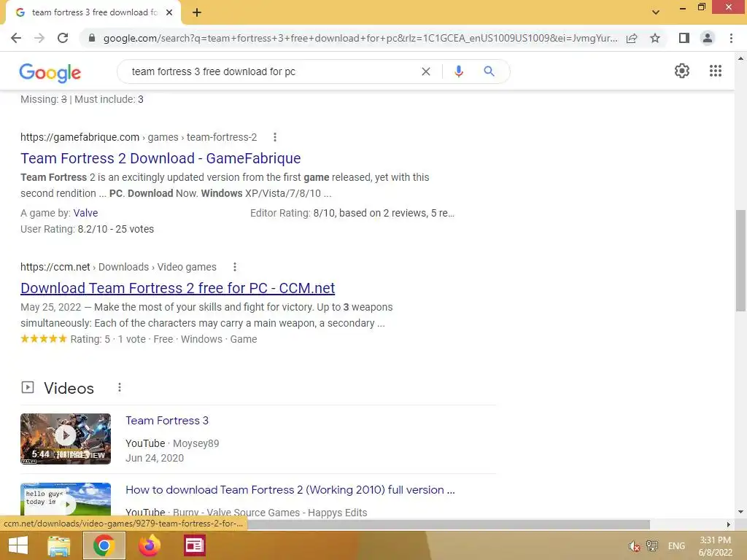This screenshot has height=560, width=747.
Task: Start voice search with the microphone icon
Action: click(x=458, y=71)
